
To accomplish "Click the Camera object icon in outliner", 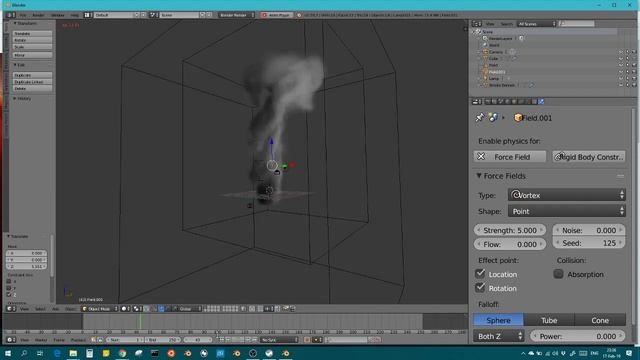I will (485, 52).
